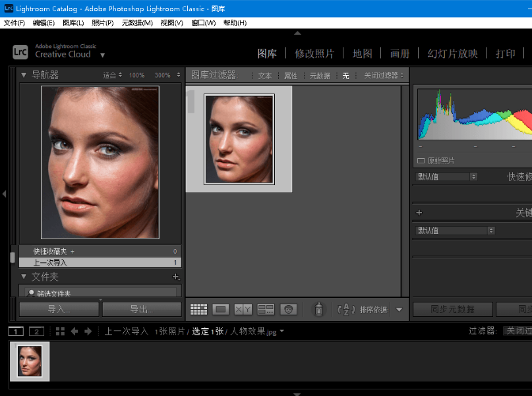Toggle the A-Z sort direction

pos(344,309)
